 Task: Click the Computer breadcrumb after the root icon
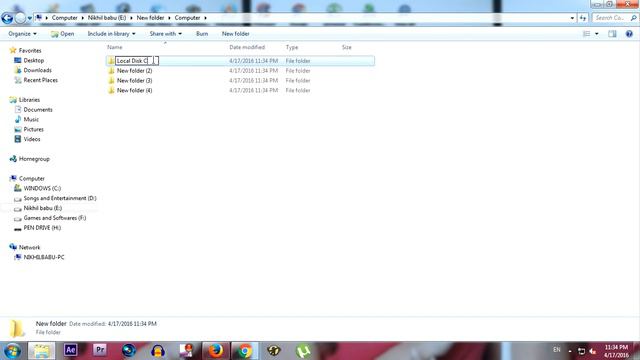64,18
